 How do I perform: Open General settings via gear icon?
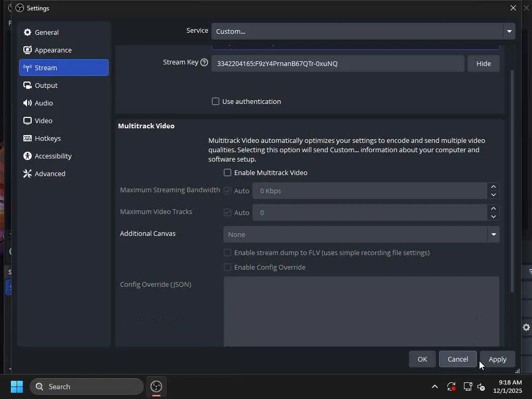click(x=28, y=32)
